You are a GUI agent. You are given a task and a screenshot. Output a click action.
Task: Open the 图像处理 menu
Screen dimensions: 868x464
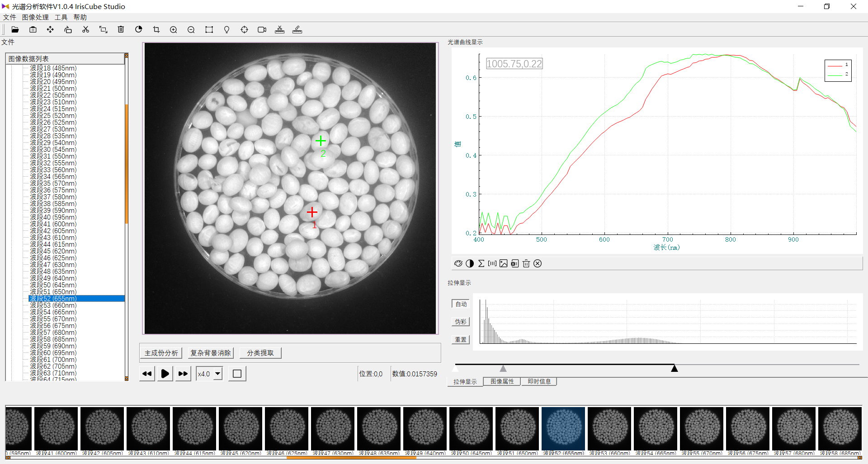click(x=35, y=17)
